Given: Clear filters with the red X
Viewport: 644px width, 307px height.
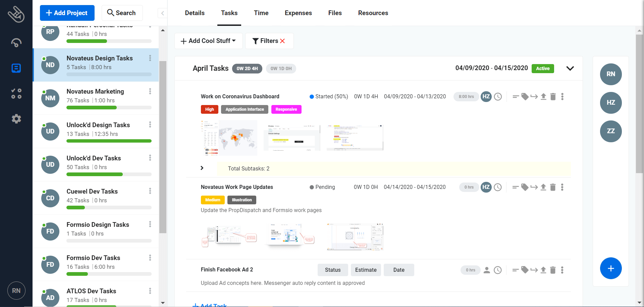Looking at the screenshot, I should point(282,41).
